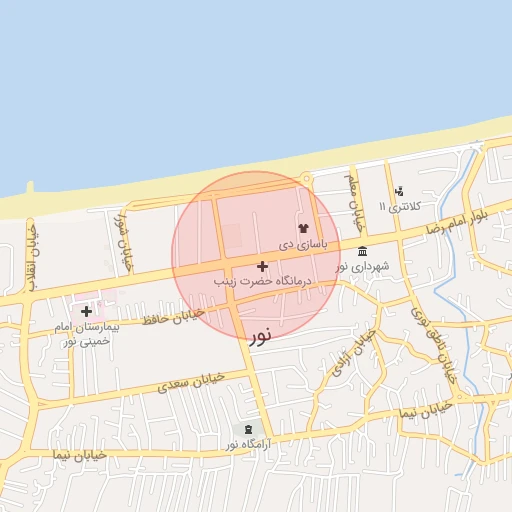The width and height of the screenshot is (512, 512).
Task: Click the roundabout at the beachfront road end
Action: [x=306, y=179]
